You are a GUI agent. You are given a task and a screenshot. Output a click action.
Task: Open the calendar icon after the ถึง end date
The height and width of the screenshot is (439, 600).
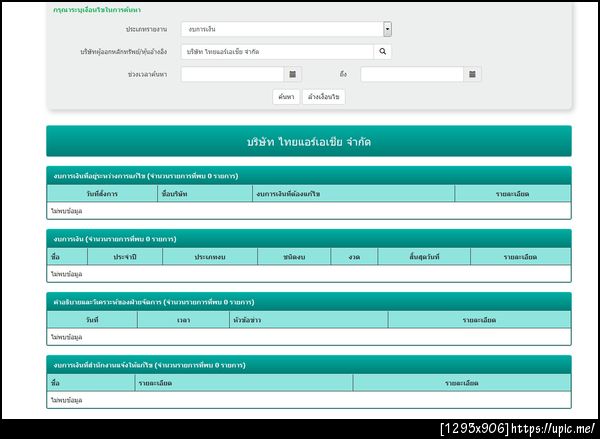pyautogui.click(x=472, y=74)
